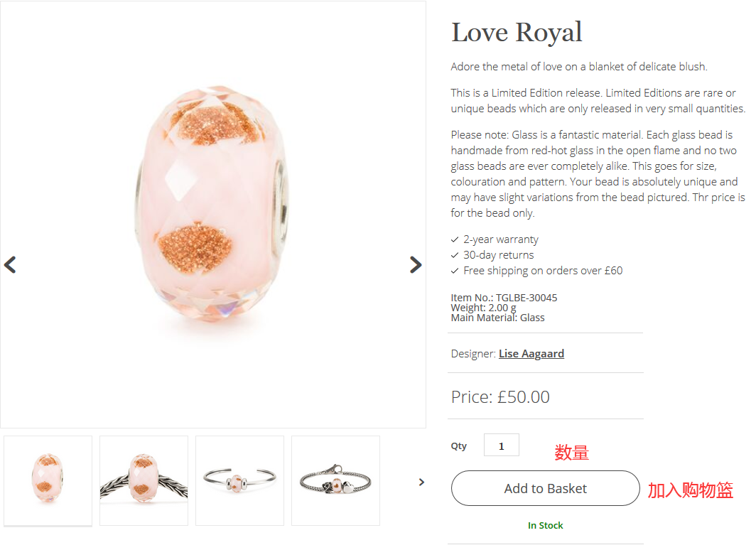Click the Item No. TGLBE-30045 text
Image resolution: width=756 pixels, height=545 pixels.
click(x=504, y=298)
